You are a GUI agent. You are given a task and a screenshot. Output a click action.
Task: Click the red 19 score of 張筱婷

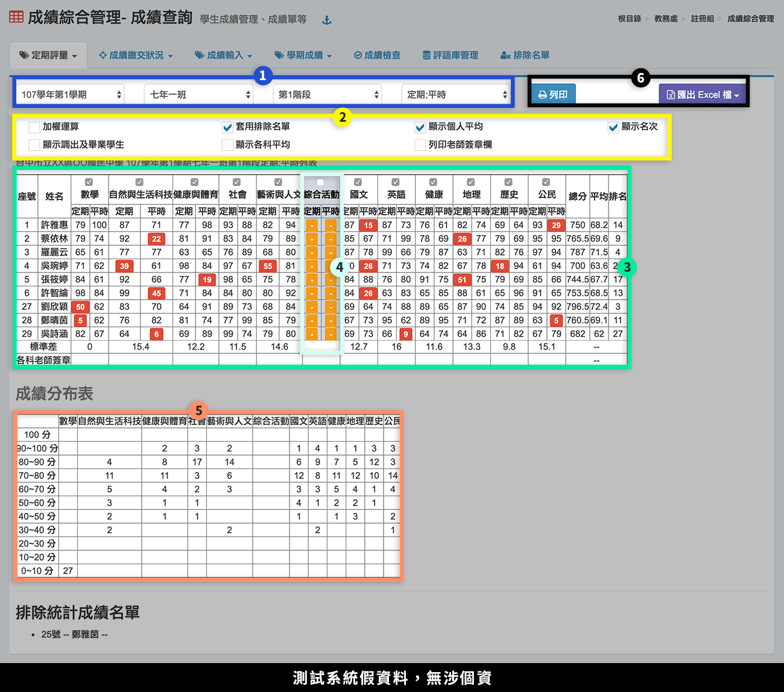pos(207,280)
